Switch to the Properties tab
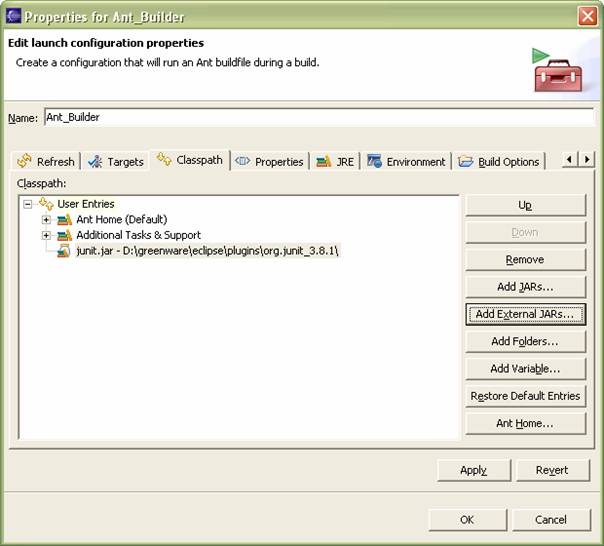This screenshot has height=546, width=604. click(270, 161)
